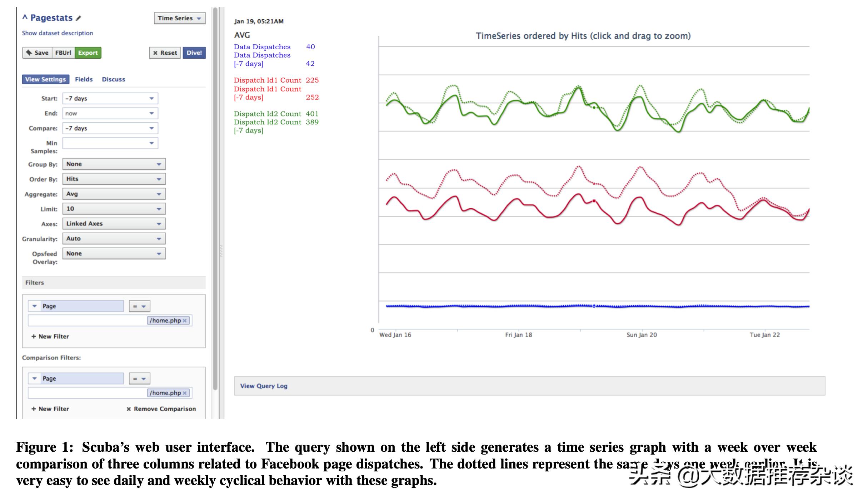Click the pencil edit icon beside Pagestats
The image size is (868, 501).
click(x=79, y=18)
